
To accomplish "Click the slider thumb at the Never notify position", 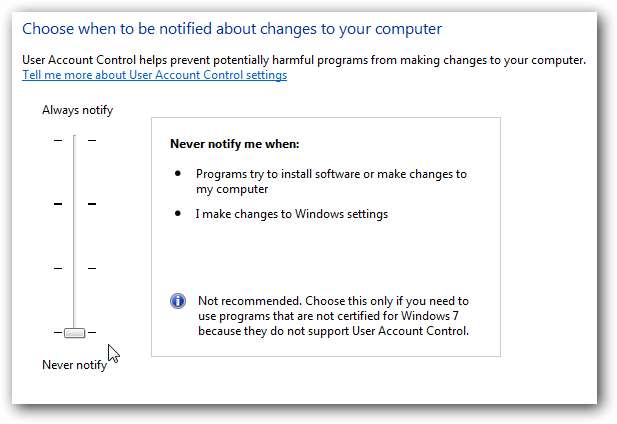I will click(74, 332).
